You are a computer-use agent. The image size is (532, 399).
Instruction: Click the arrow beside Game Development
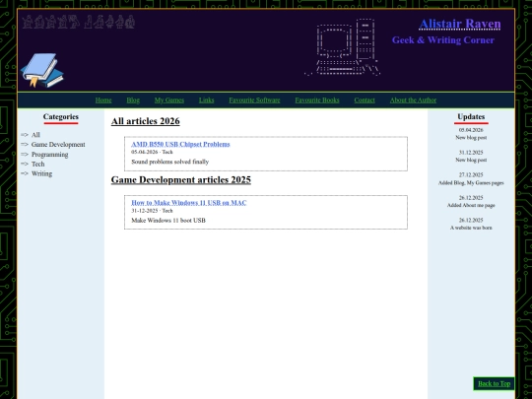pos(25,144)
